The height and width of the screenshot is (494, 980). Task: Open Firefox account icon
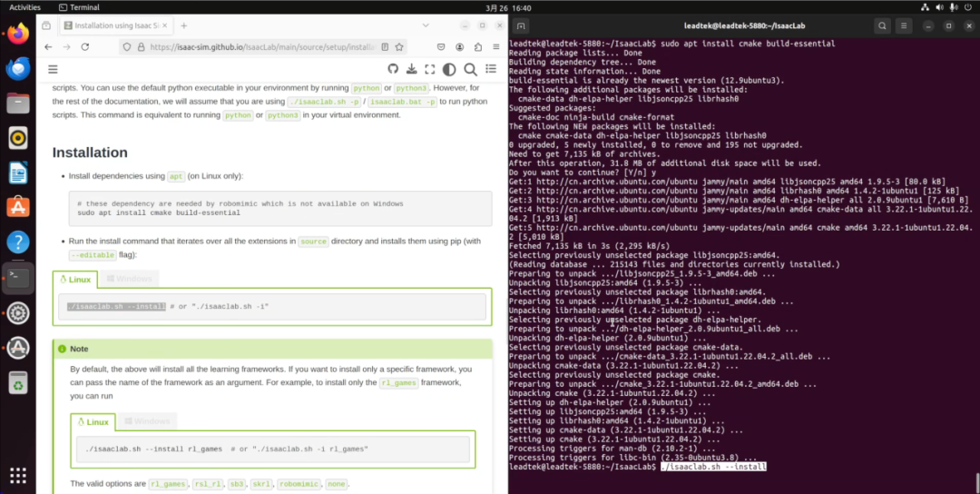coord(459,47)
